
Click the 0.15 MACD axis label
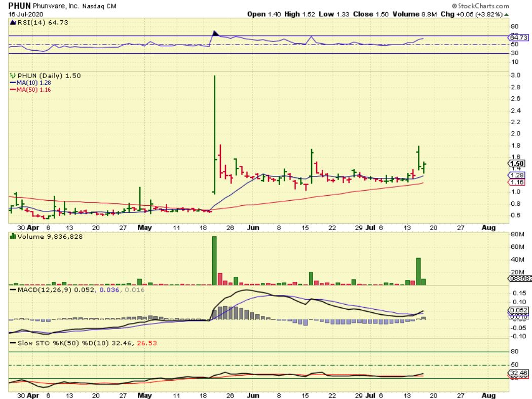coord(519,293)
